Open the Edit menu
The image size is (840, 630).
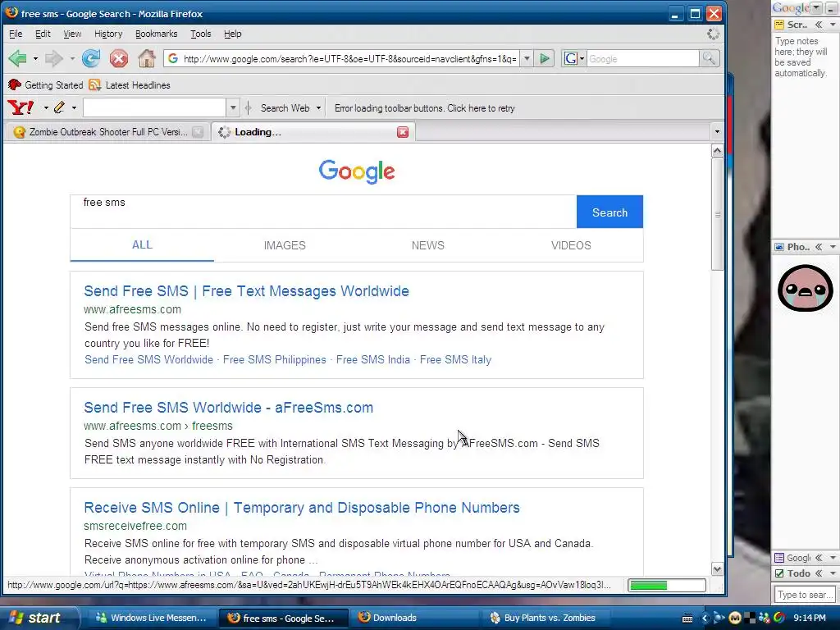43,34
